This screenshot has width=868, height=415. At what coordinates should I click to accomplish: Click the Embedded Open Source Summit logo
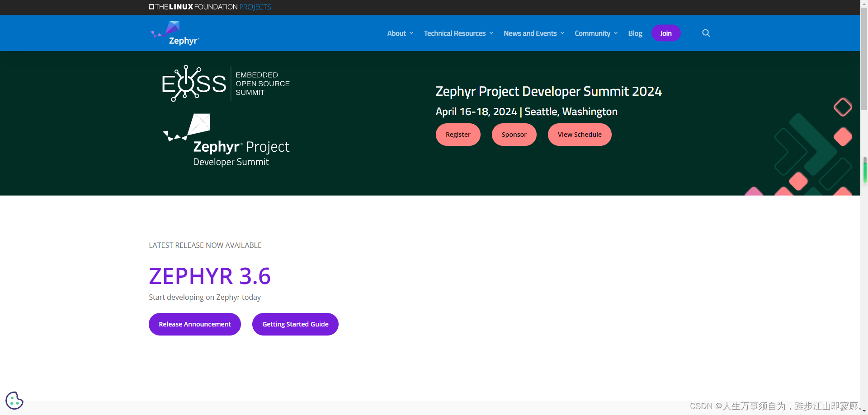[x=226, y=84]
